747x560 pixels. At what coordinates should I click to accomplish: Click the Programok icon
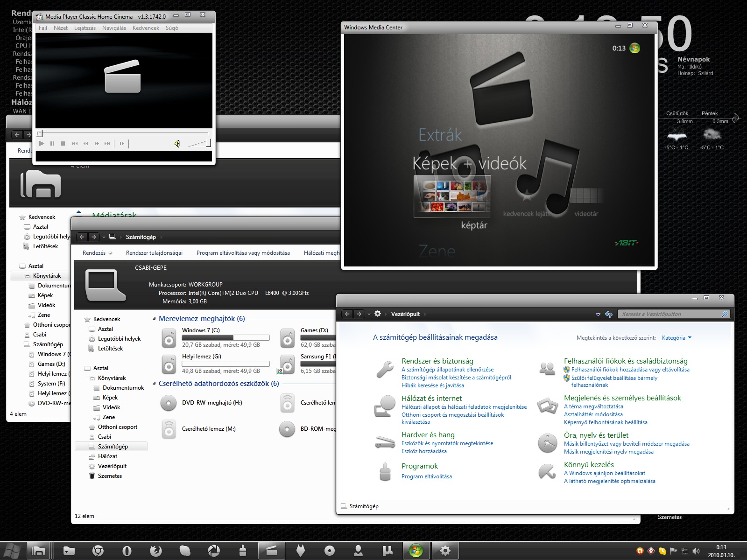(385, 471)
